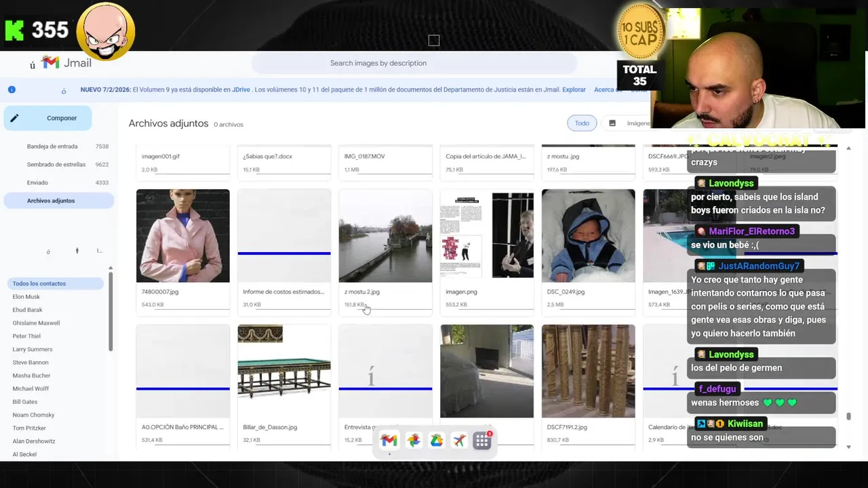Focus the Search images by description field

pyautogui.click(x=414, y=63)
